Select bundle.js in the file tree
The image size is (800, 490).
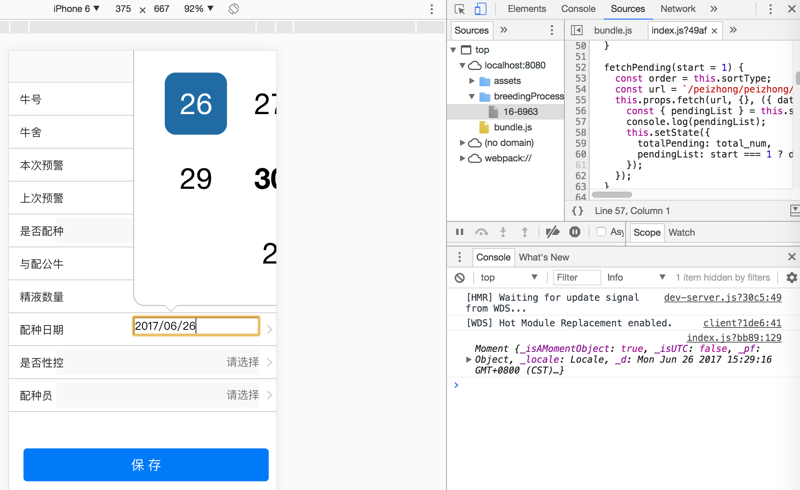[513, 127]
